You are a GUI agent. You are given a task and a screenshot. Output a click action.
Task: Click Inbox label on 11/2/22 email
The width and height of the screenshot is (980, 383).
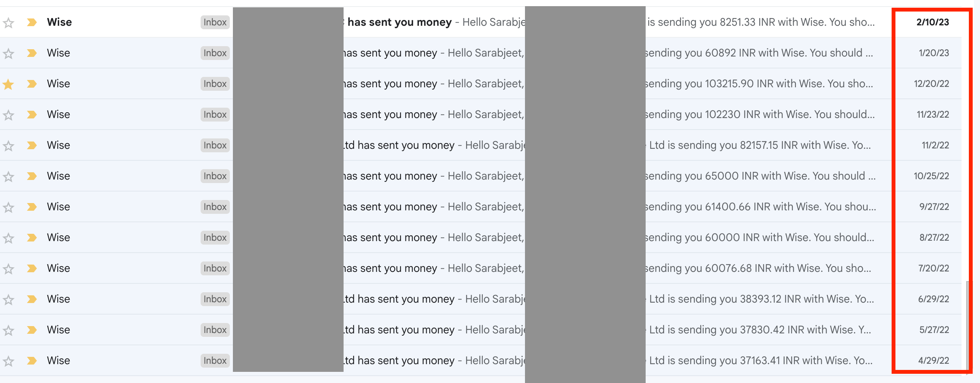point(215,145)
